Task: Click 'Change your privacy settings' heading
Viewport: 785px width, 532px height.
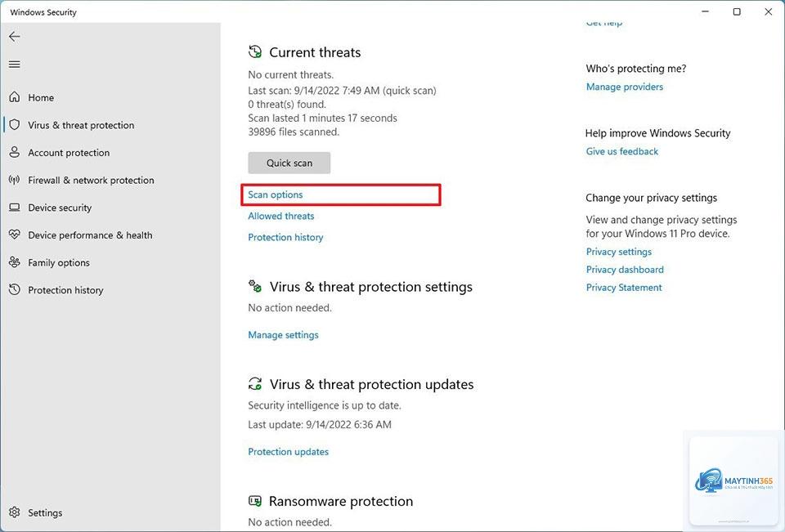Action: (x=652, y=198)
